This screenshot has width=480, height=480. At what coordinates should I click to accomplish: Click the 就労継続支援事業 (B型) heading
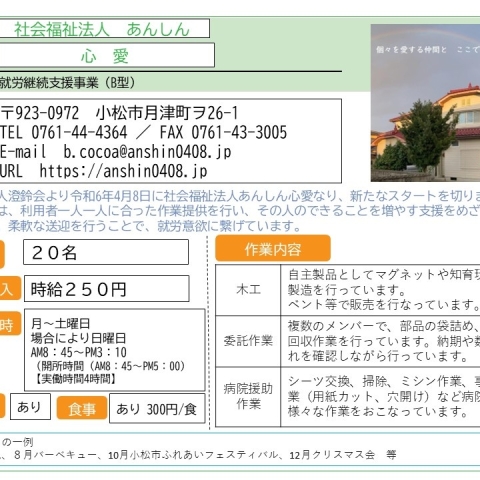click(67, 83)
